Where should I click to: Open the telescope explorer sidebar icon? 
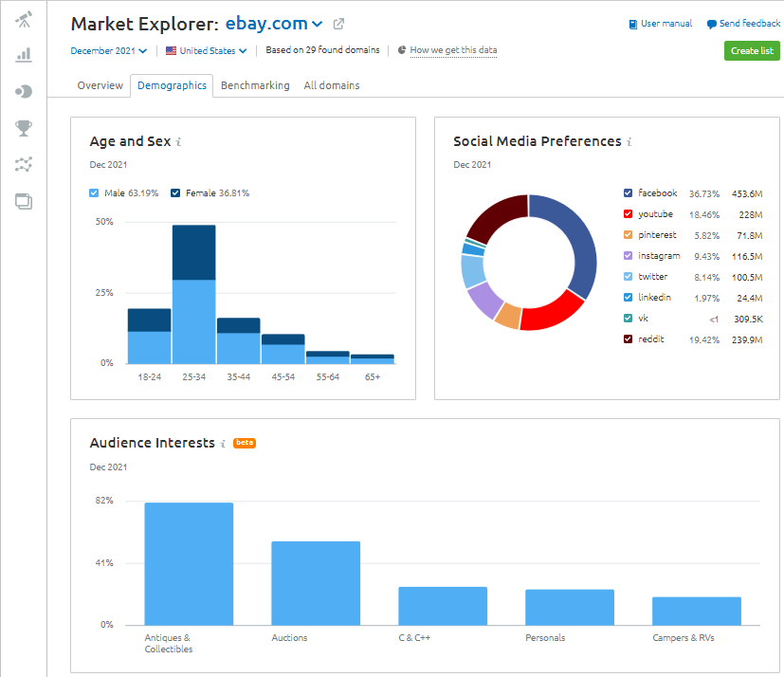click(x=24, y=20)
